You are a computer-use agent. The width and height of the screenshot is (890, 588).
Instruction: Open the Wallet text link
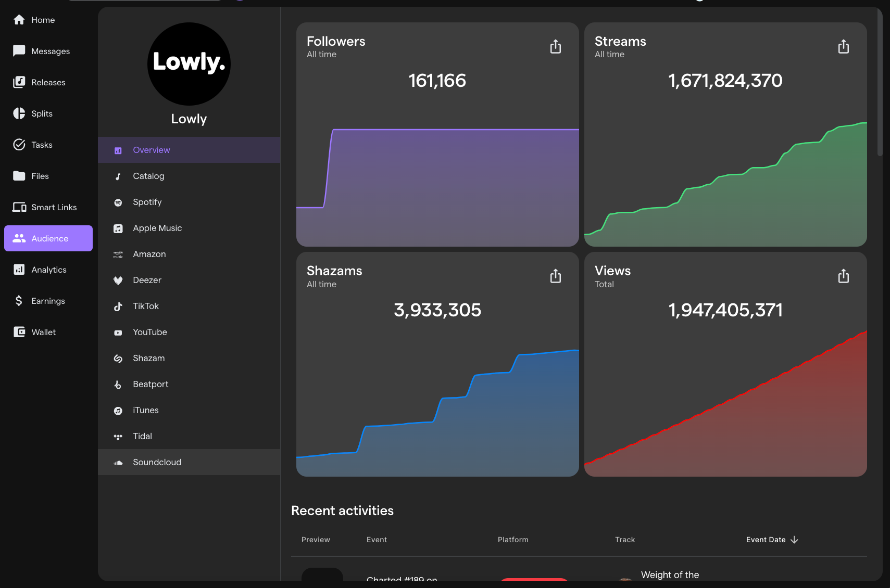(44, 332)
